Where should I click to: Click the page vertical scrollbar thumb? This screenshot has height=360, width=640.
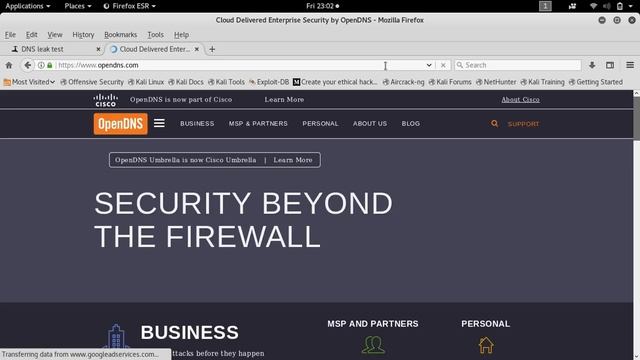click(x=636, y=118)
